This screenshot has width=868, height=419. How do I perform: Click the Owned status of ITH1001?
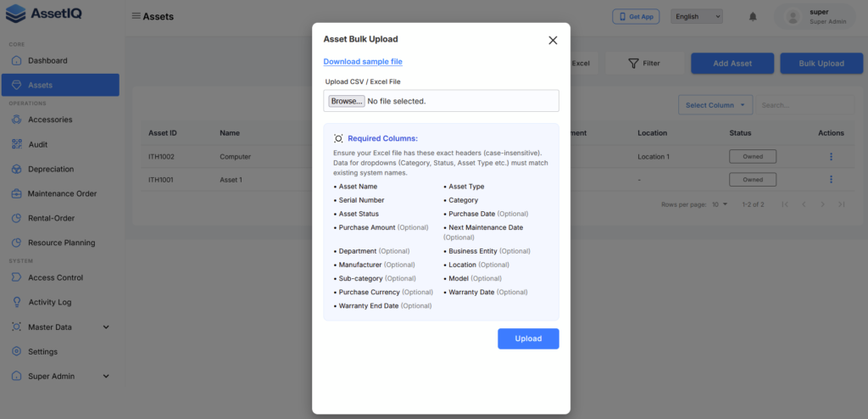753,180
